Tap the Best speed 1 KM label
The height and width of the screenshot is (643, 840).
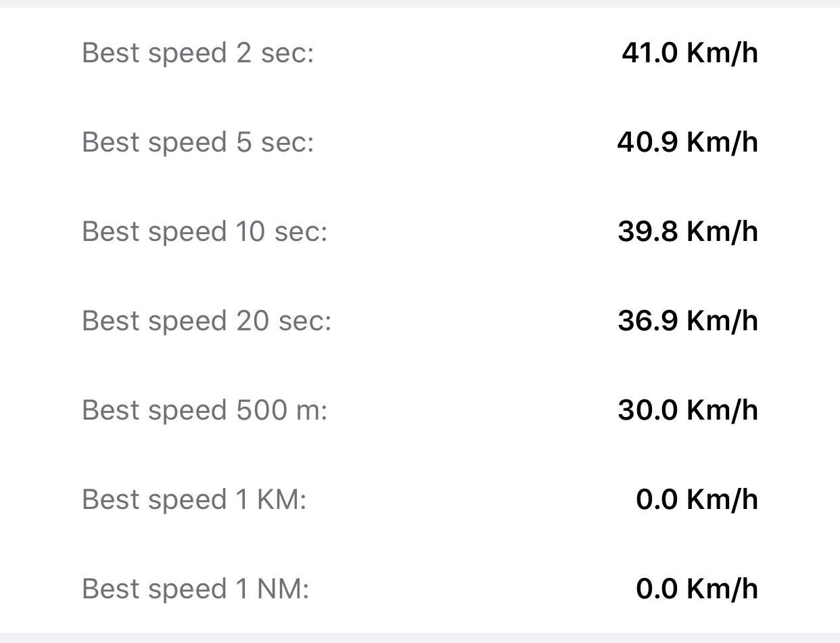pyautogui.click(x=194, y=500)
